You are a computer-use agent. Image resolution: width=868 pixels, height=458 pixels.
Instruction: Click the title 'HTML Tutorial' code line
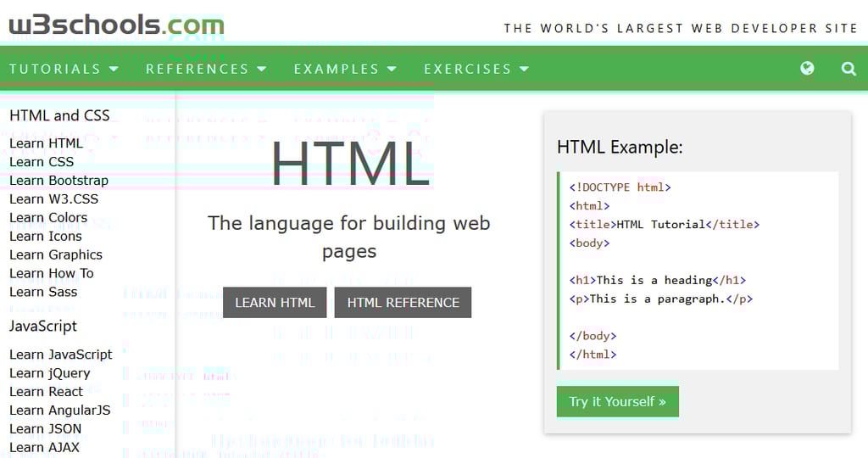(665, 224)
